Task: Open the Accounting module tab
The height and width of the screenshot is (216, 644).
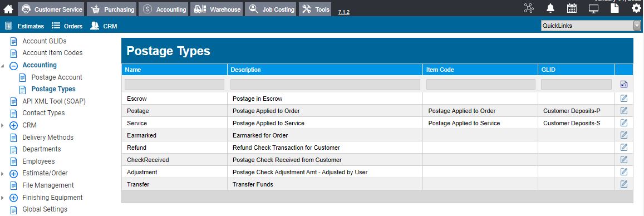Action: point(164,9)
